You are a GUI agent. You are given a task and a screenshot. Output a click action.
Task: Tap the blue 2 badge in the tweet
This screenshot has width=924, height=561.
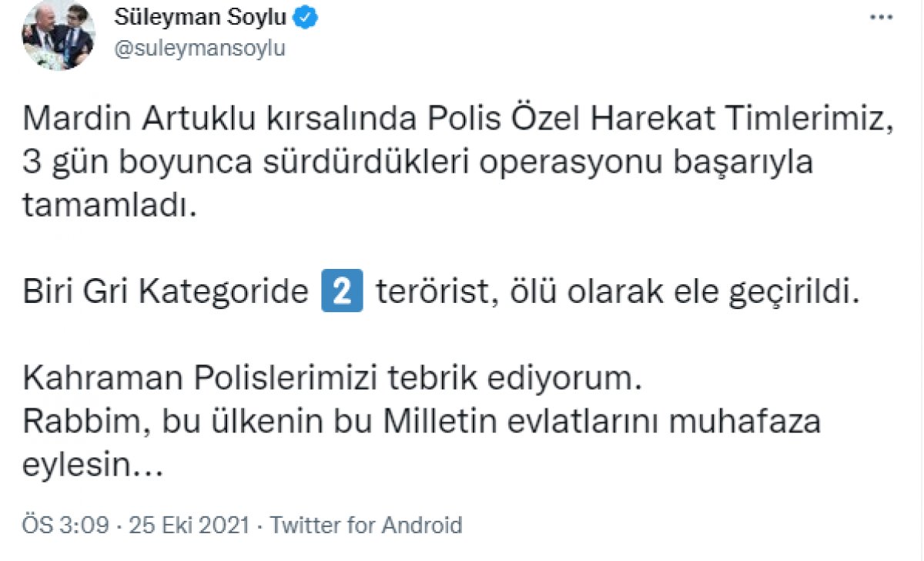[344, 291]
